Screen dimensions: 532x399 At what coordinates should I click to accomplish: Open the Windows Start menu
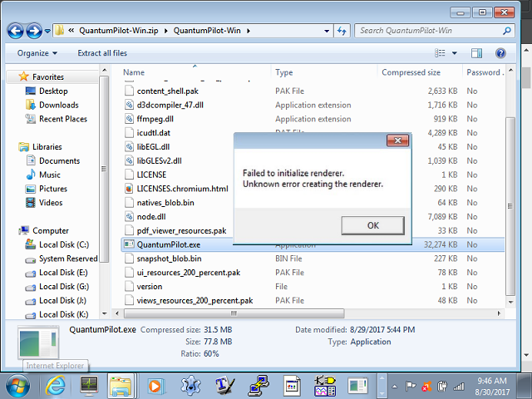(x=17, y=386)
